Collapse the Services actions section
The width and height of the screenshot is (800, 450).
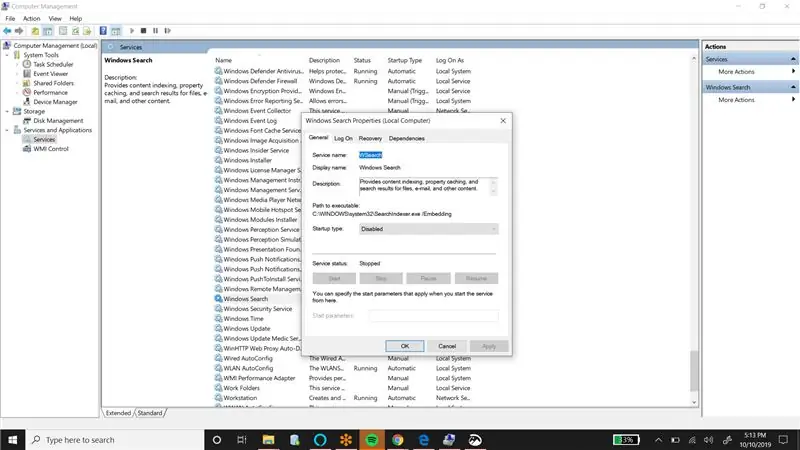click(x=793, y=59)
